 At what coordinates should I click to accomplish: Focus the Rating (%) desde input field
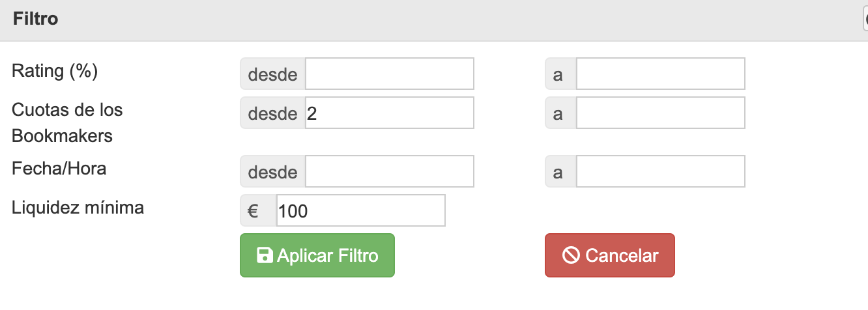[x=389, y=74]
